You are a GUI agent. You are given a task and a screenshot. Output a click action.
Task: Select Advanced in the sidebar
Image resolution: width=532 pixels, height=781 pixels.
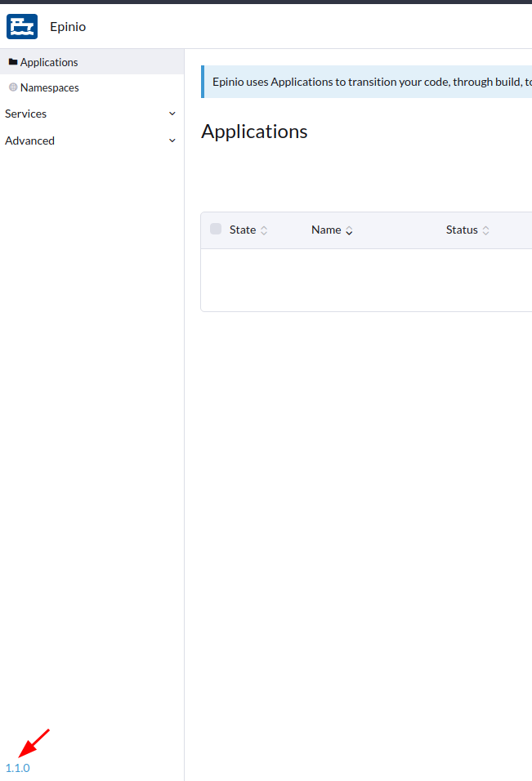[x=29, y=141]
